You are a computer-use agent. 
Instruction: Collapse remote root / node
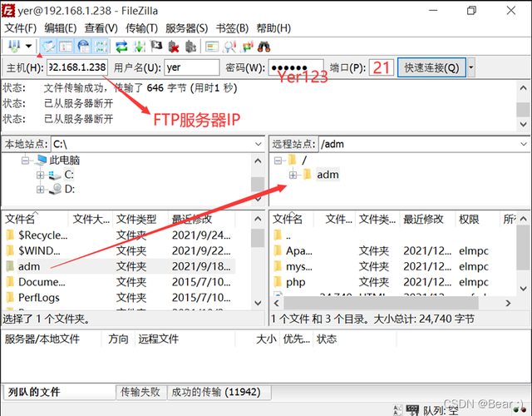pyautogui.click(x=278, y=161)
